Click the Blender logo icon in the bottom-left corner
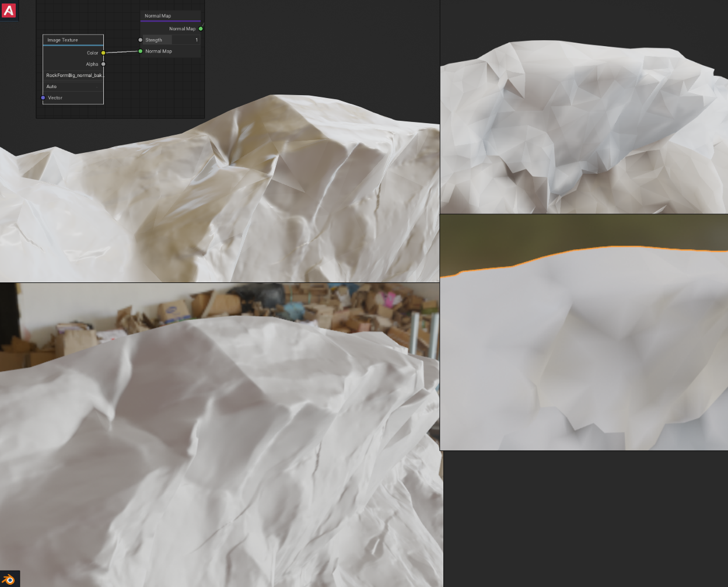Viewport: 728px width, 587px height. pyautogui.click(x=8, y=578)
